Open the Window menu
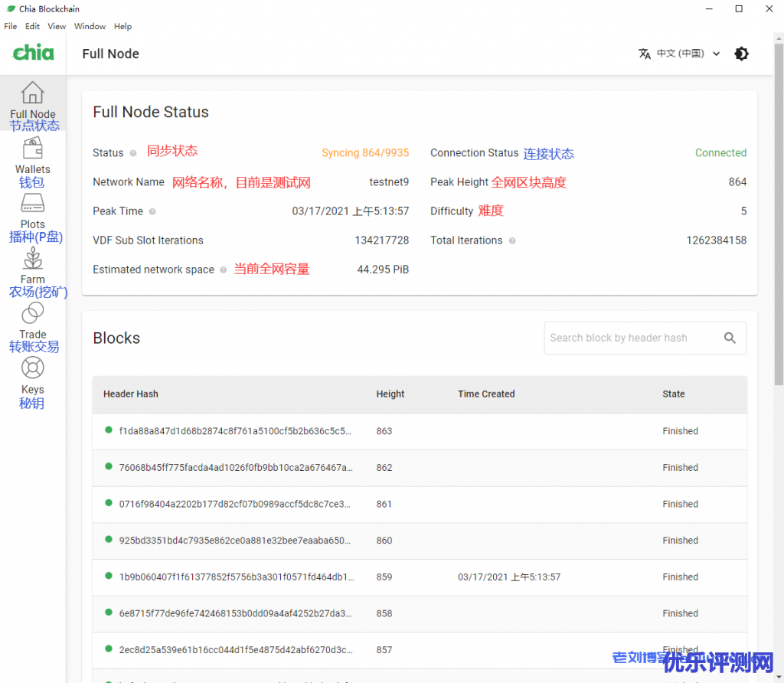This screenshot has height=683, width=784. pos(90,26)
